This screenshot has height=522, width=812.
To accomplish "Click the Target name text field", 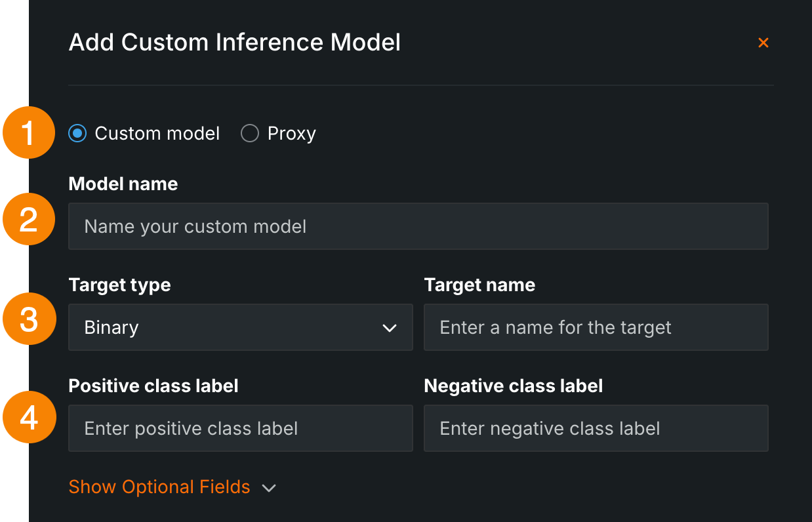I will pyautogui.click(x=596, y=327).
